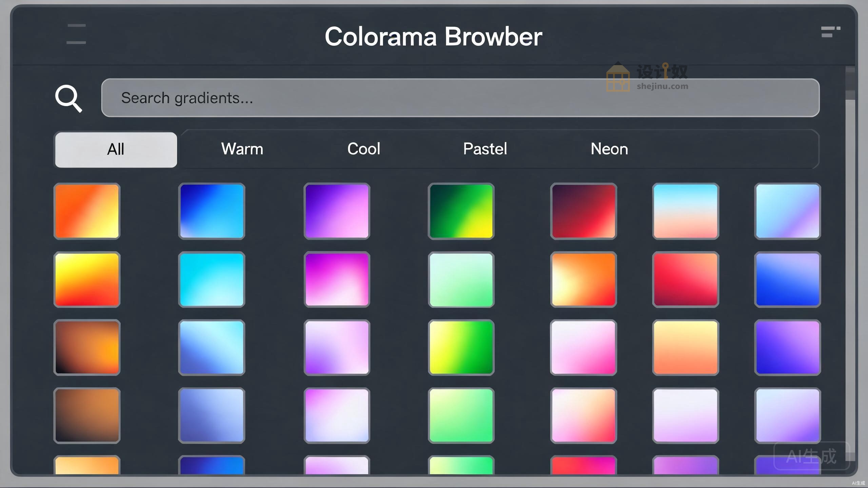Select the dark green to yellow gradient swatch
This screenshot has width=868, height=488.
point(461,211)
